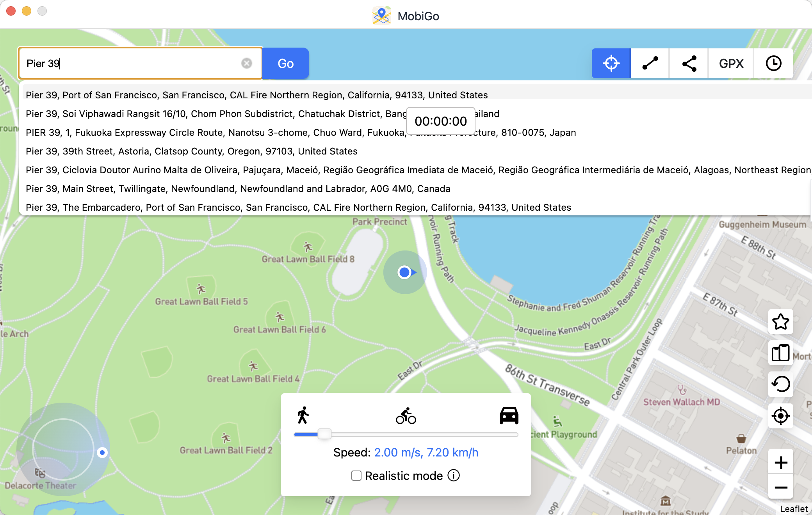This screenshot has height=515, width=812.
Task: Click the Pelaton shop map label
Action: [x=741, y=451]
